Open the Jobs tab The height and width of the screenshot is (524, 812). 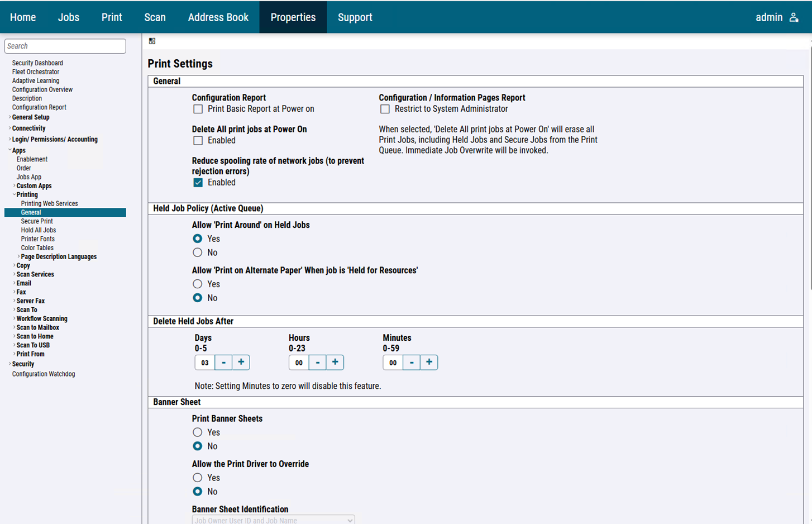68,17
